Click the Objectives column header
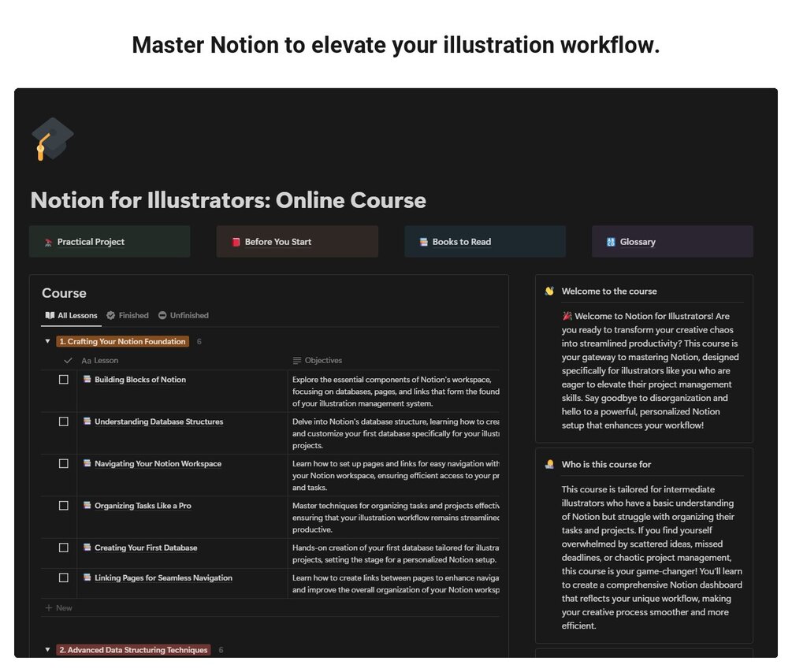The image size is (792, 672). point(318,361)
